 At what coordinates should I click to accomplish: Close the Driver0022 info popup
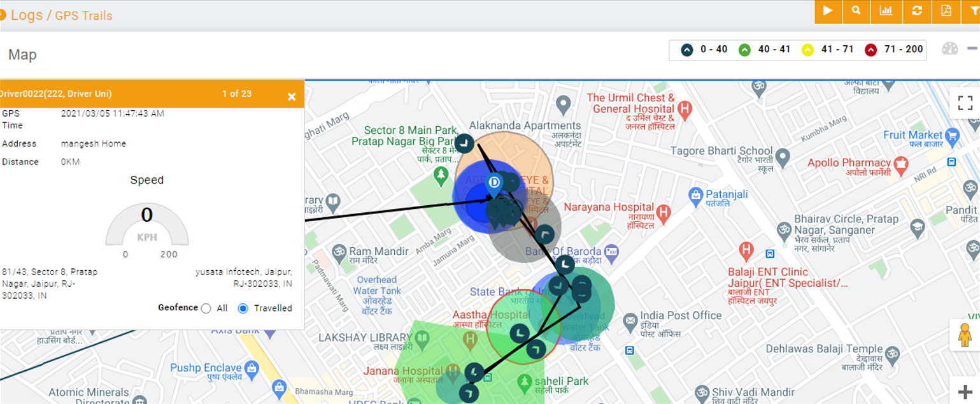click(x=292, y=97)
